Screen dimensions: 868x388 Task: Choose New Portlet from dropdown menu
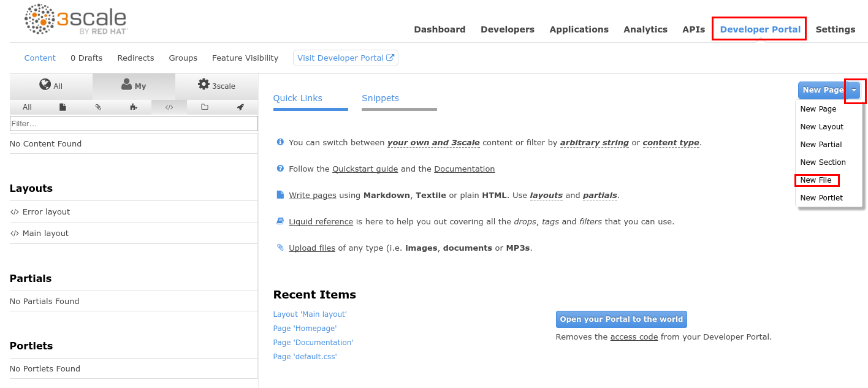click(x=821, y=198)
